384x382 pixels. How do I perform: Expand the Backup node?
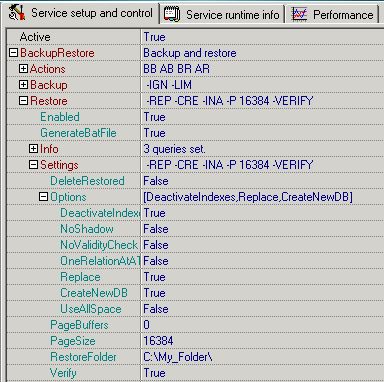click(x=23, y=85)
